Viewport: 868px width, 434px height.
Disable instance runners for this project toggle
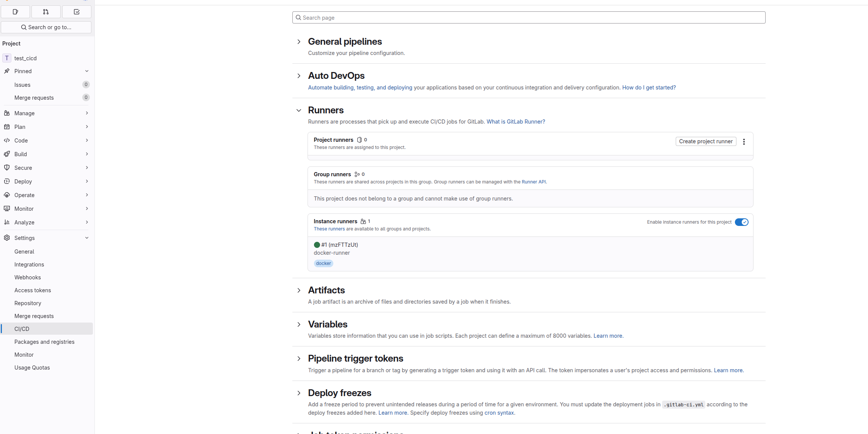[x=741, y=222]
